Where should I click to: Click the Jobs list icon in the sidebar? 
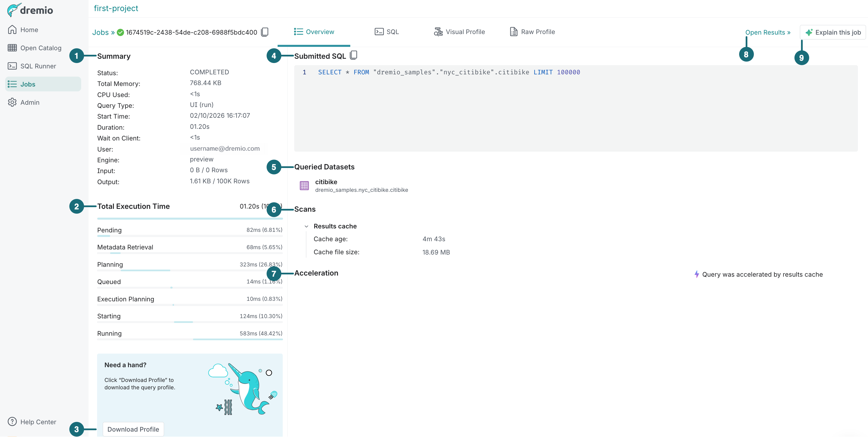12,84
